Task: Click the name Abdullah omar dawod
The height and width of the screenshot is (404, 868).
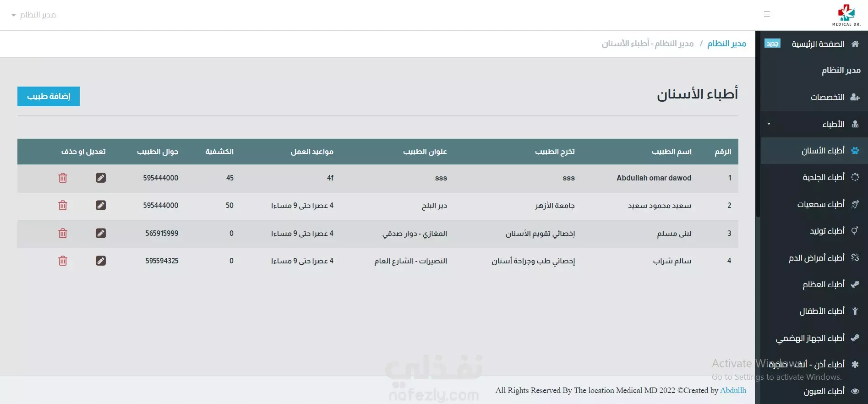Action: (654, 178)
